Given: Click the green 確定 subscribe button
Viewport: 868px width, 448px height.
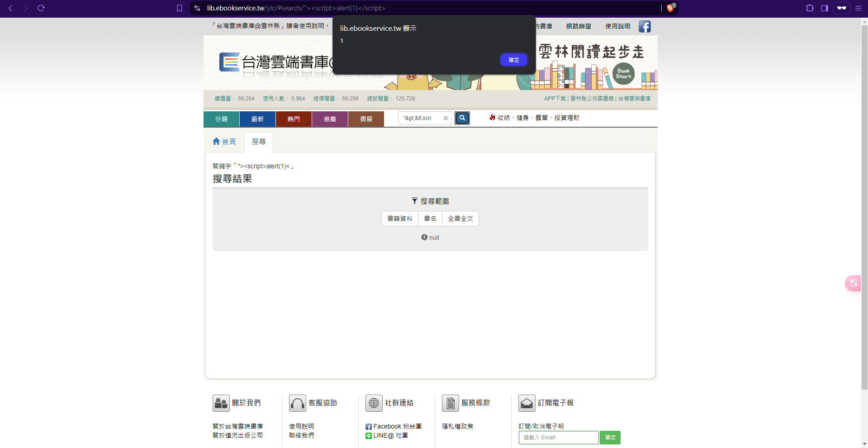Looking at the screenshot, I should pos(610,438).
